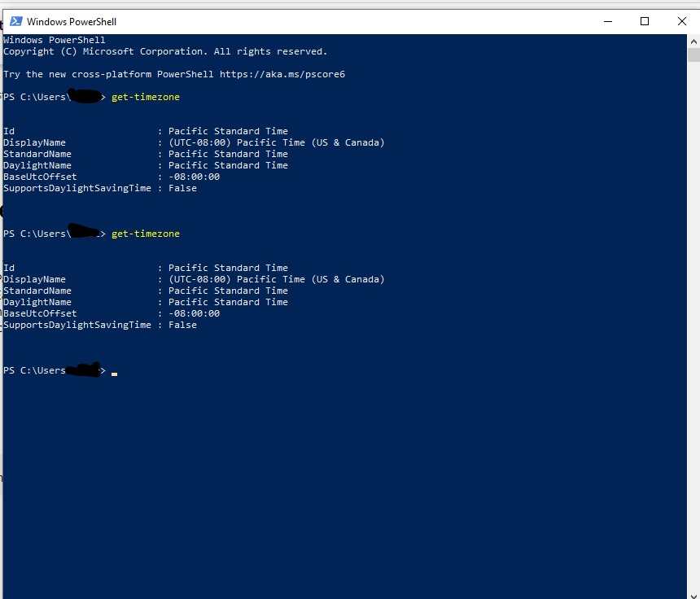The image size is (700, 599).
Task: Click the vertical scrollbar thumb
Action: [x=693, y=55]
